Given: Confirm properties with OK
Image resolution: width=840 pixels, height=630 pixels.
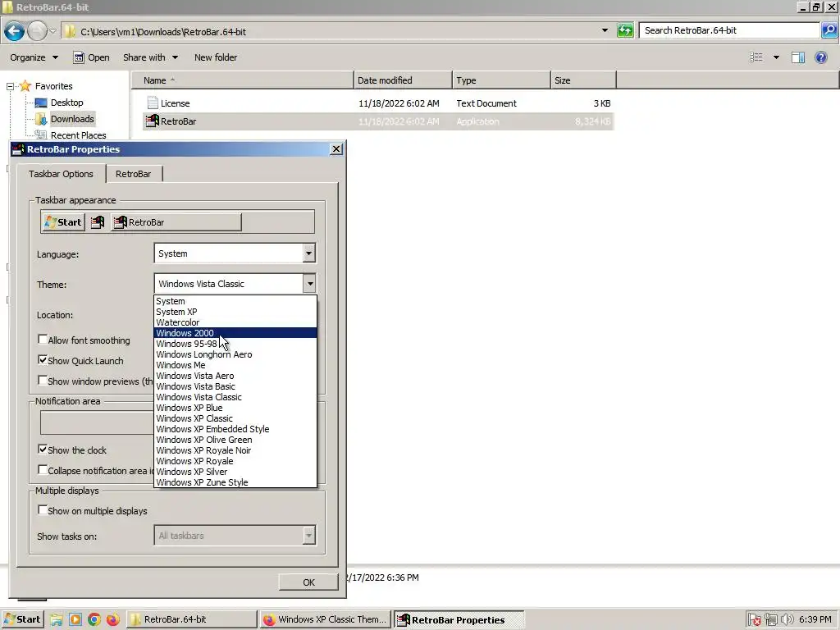Looking at the screenshot, I should coord(308,582).
